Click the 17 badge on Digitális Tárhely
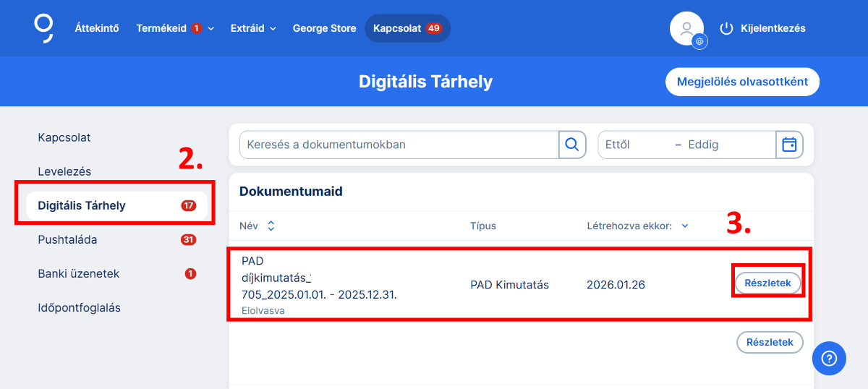Image resolution: width=868 pixels, height=389 pixels. click(189, 206)
